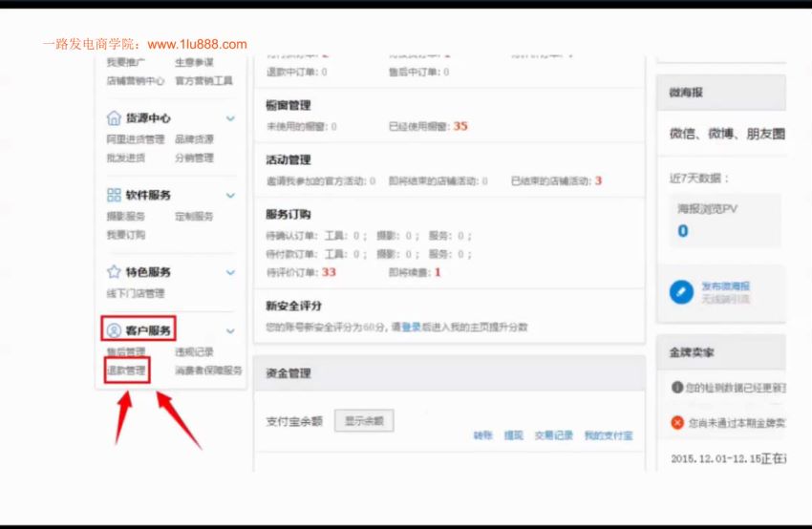Screen dimensions: 812x529
Task: Open 批发进货 in the sidebar
Action: pyautogui.click(x=126, y=158)
